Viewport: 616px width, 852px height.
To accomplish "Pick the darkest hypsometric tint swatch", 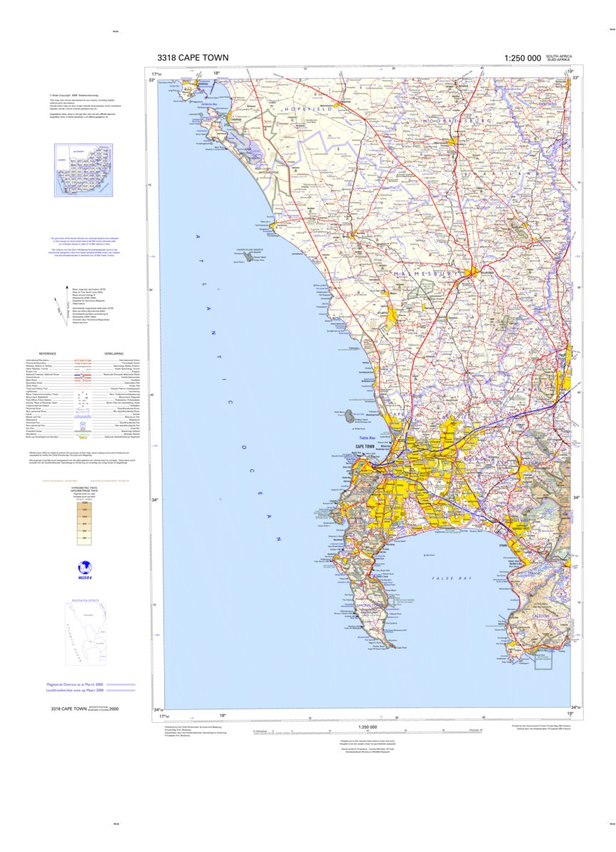I will point(84,506).
